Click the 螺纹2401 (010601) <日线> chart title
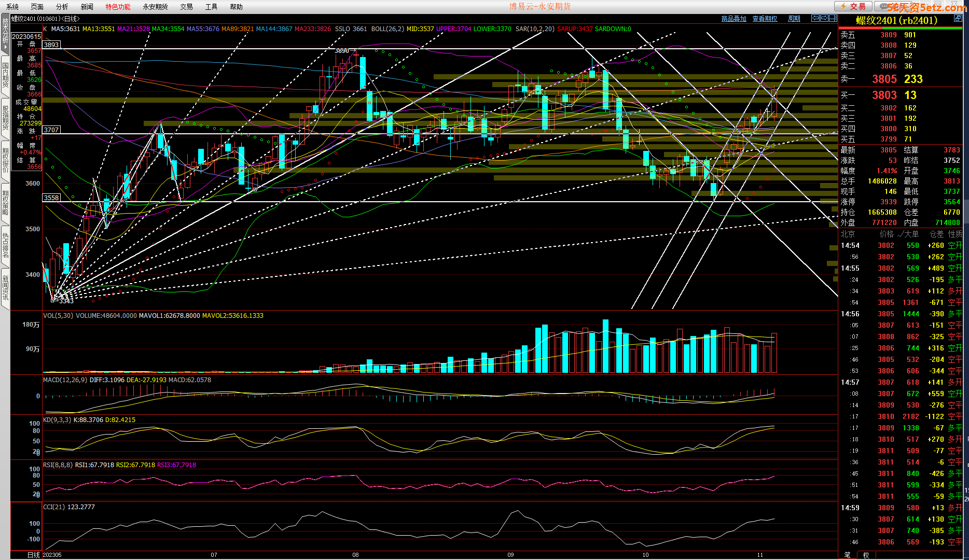Image resolution: width=969 pixels, height=560 pixels. coord(46,19)
